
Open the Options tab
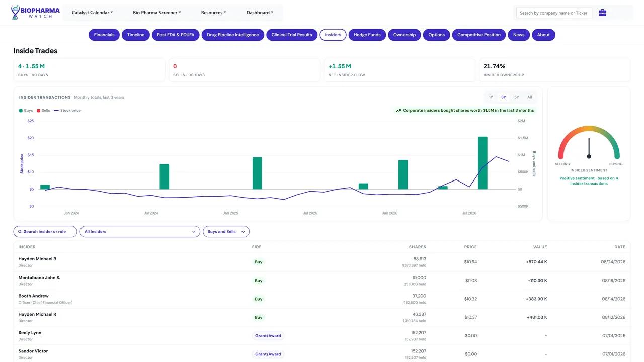437,35
